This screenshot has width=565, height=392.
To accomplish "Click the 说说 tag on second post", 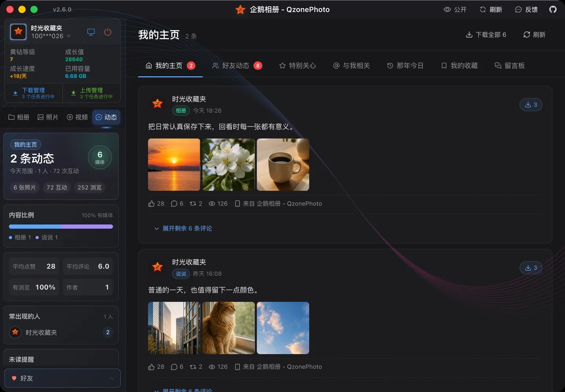I will point(181,274).
